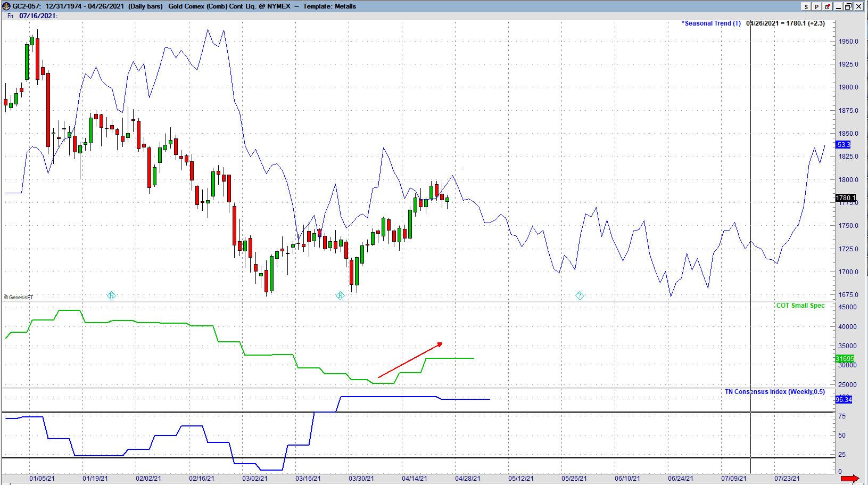
Task: Minimize the chart window
Action: pos(838,6)
